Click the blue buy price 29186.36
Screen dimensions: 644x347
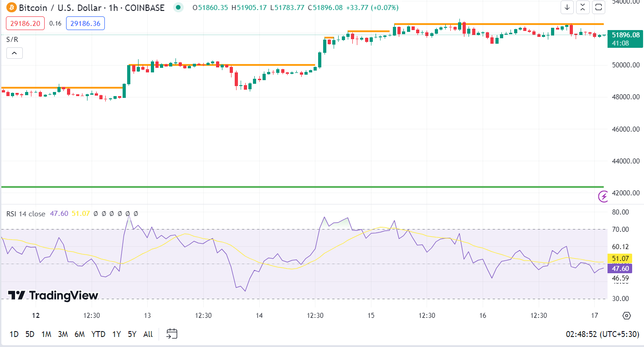(85, 23)
